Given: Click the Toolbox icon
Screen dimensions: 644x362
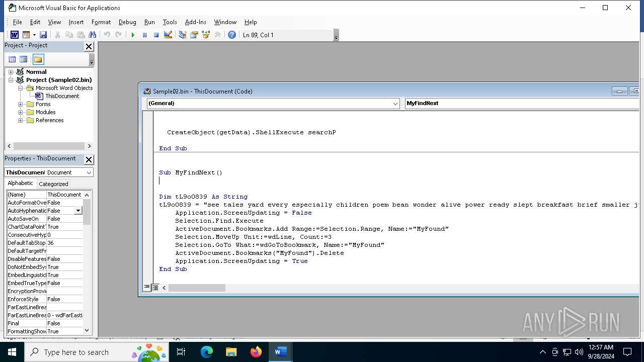Looking at the screenshot, I should (217, 35).
